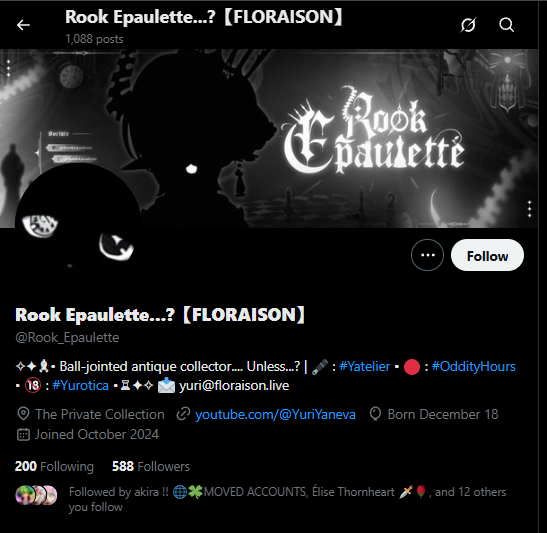This screenshot has height=533, width=547.
Task: Click the birthday balloon icon
Action: coord(375,414)
